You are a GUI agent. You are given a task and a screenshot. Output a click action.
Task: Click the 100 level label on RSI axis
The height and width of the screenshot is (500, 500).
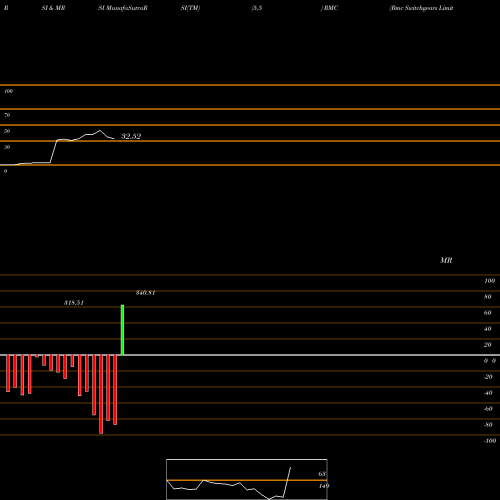click(x=8, y=91)
